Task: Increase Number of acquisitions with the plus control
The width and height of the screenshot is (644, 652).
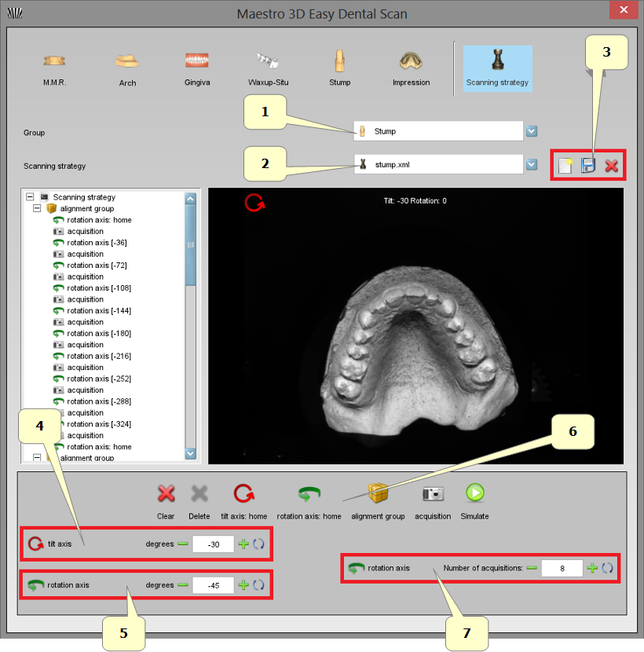Action: 593,568
